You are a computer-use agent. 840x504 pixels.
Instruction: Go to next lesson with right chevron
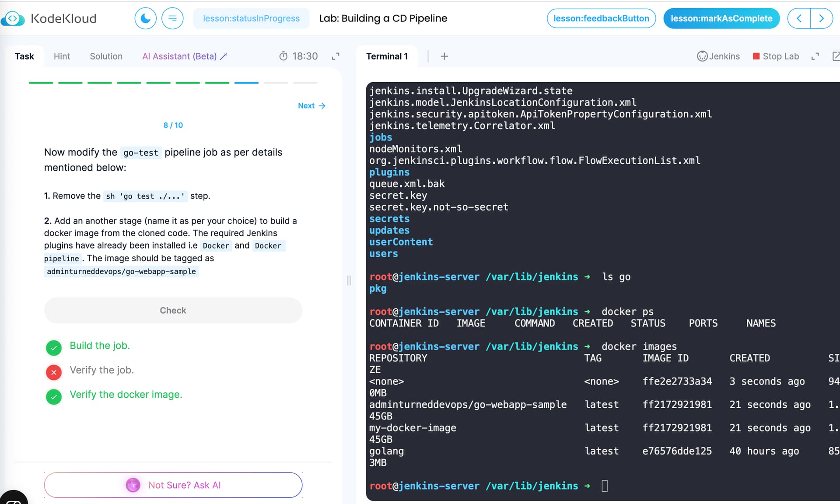(x=821, y=18)
